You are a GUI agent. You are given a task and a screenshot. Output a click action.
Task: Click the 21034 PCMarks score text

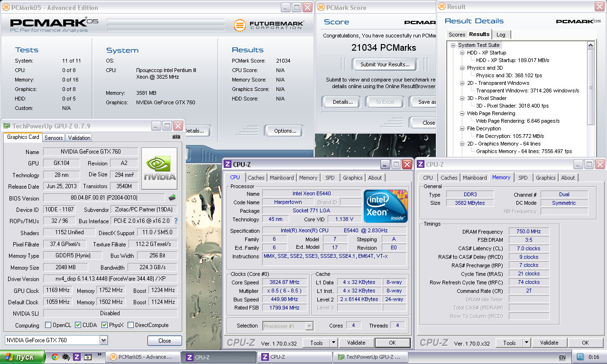click(x=384, y=48)
